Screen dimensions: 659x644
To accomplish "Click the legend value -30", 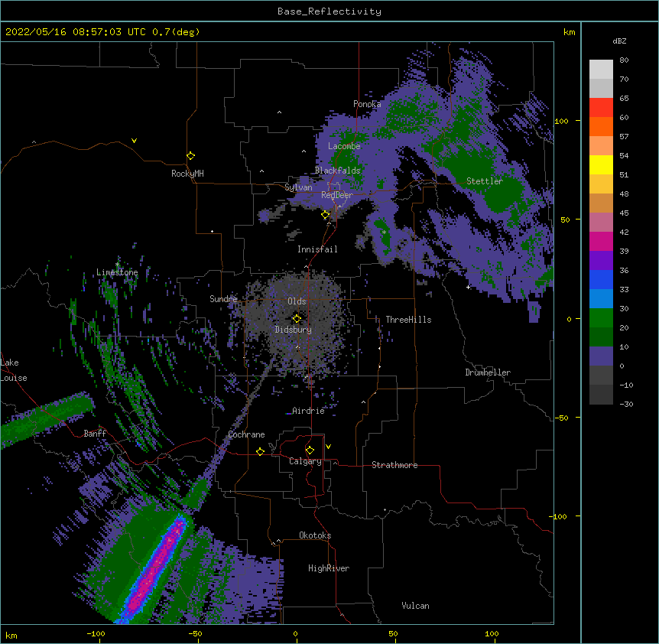I will point(626,404).
